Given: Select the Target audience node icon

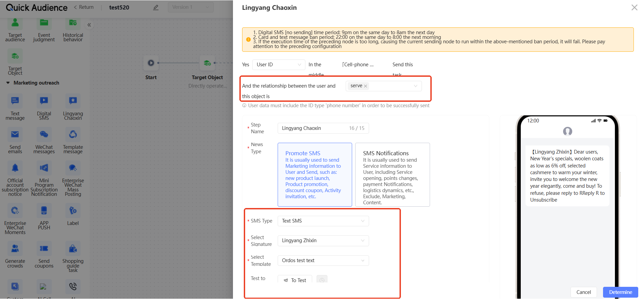Looking at the screenshot, I should click(x=15, y=23).
